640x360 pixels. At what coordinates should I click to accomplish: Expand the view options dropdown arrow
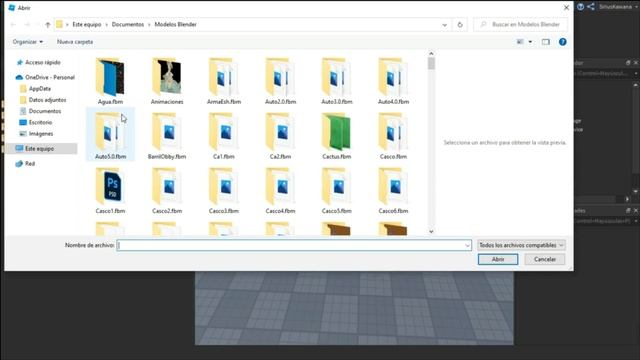coord(530,42)
